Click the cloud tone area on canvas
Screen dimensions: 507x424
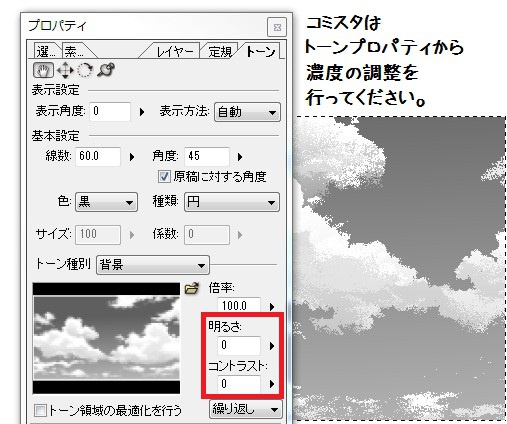[x=400, y=268]
